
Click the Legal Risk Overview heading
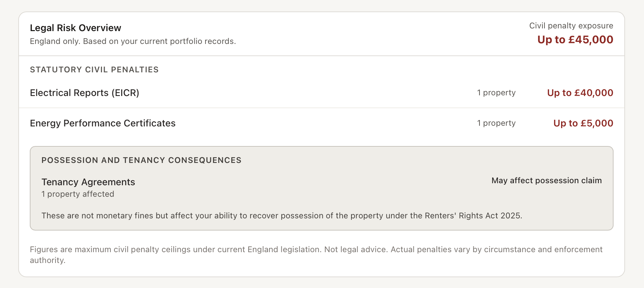pos(76,28)
